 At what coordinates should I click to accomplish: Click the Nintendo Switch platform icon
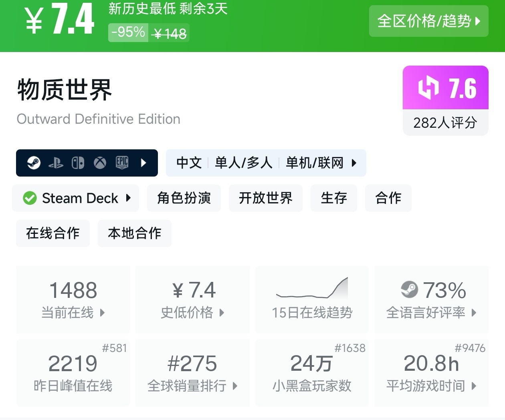click(x=78, y=163)
